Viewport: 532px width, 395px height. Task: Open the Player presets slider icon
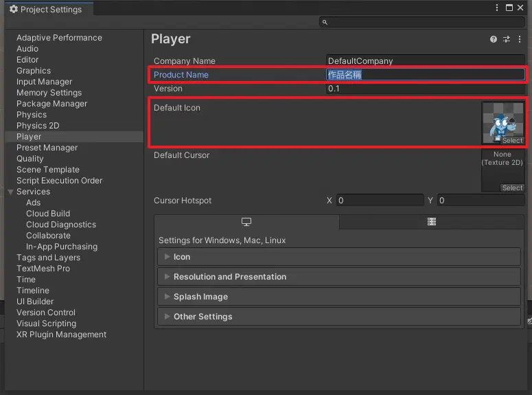pos(507,39)
